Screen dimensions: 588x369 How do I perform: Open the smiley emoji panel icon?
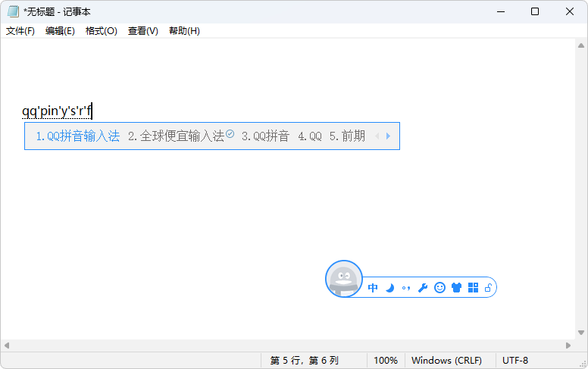tap(440, 288)
